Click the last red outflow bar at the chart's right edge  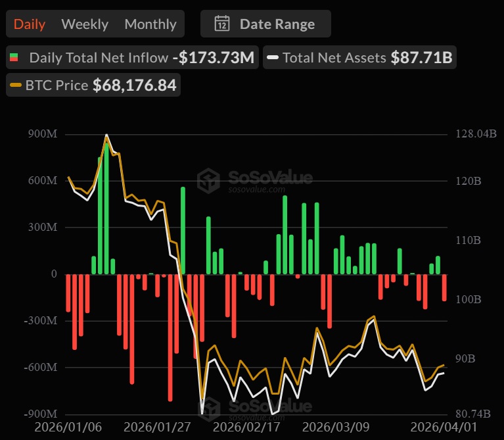click(444, 287)
